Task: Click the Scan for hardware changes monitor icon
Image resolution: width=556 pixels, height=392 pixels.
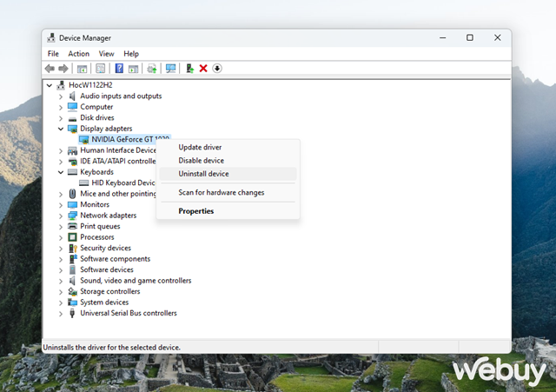Action: tap(170, 69)
